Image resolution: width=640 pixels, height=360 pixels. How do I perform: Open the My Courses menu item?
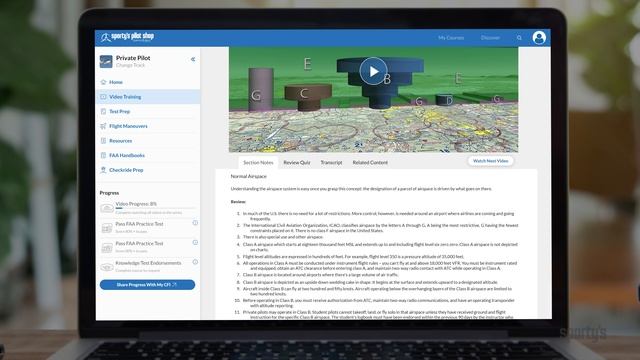point(451,38)
